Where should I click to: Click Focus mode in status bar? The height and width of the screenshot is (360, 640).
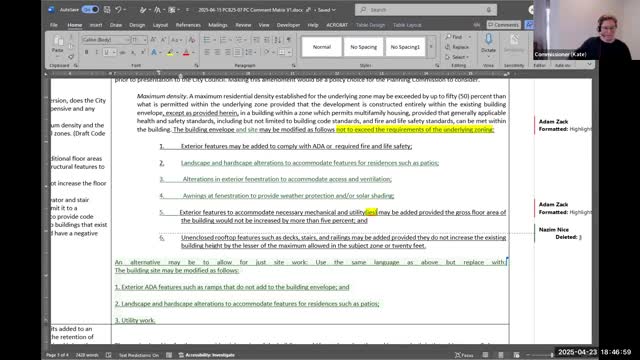pyautogui.click(x=464, y=355)
